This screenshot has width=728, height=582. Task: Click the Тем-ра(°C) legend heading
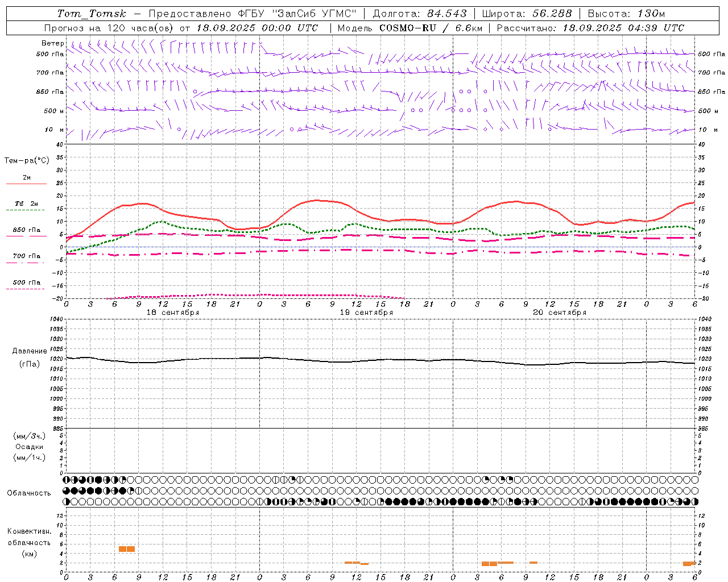point(27,161)
